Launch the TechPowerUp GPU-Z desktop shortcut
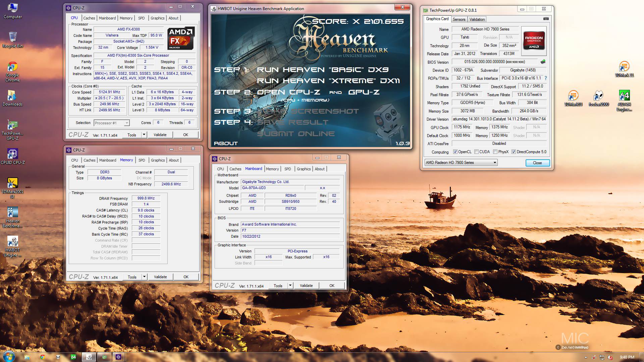This screenshot has width=644, height=362. pos(13,130)
